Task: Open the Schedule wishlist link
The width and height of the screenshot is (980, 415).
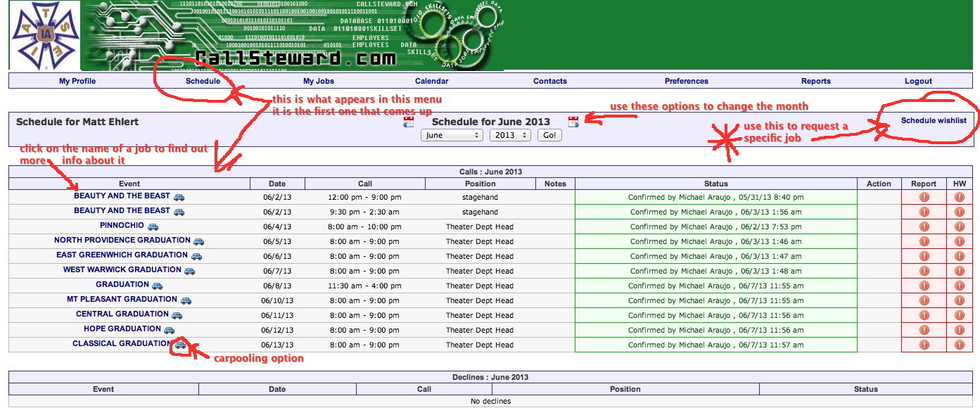Action: pos(934,120)
